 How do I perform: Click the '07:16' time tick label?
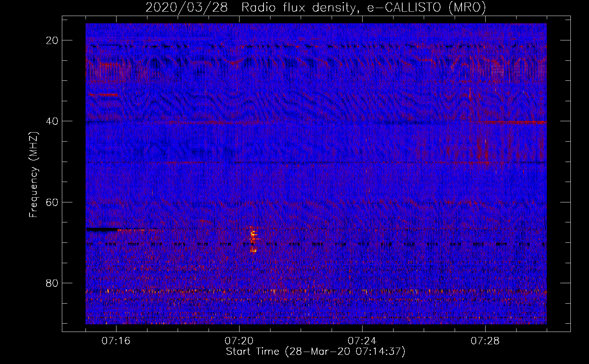pyautogui.click(x=116, y=341)
